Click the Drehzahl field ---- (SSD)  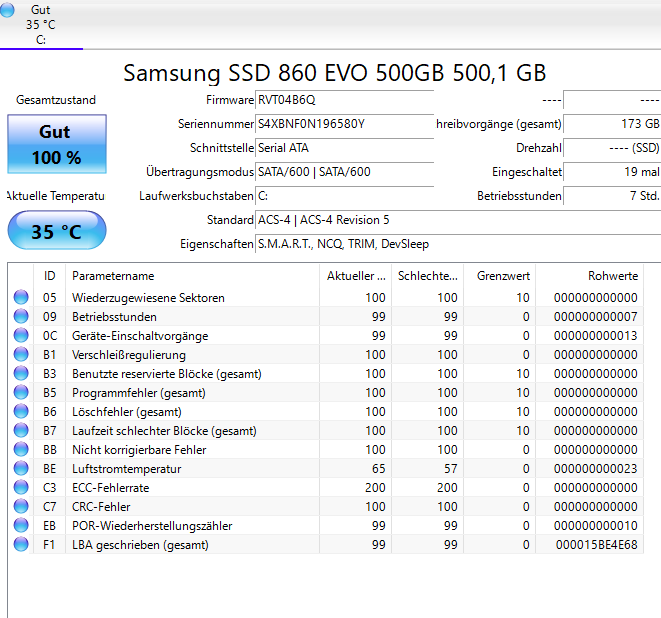[612, 148]
